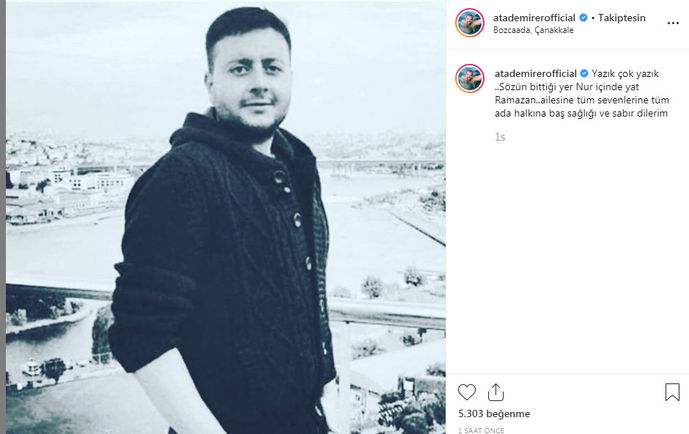This screenshot has height=434, width=689.
Task: Click the verified badge next to the caption username
Action: coord(584,73)
